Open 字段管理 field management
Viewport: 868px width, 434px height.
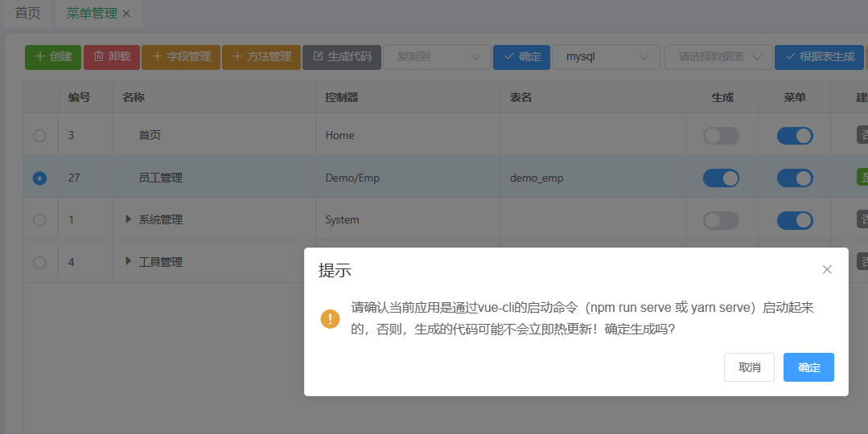tap(181, 57)
